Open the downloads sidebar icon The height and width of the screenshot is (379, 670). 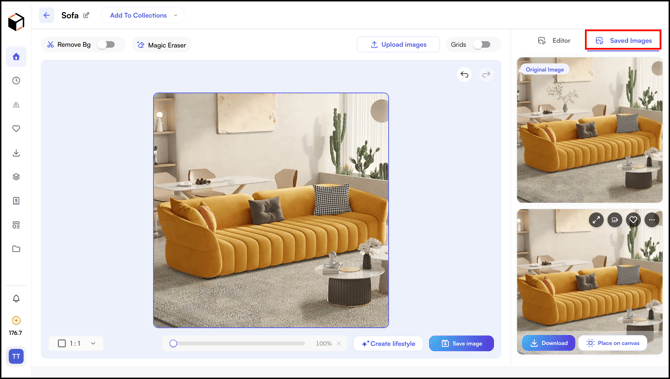[16, 153]
